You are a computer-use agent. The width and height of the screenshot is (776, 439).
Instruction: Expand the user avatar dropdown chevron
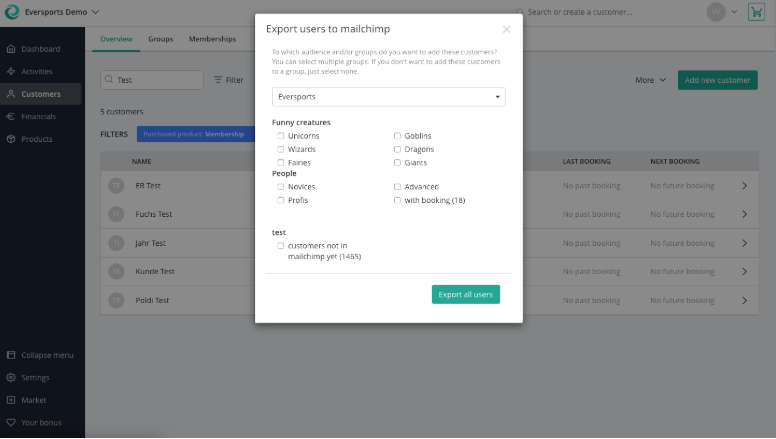pyautogui.click(x=734, y=12)
